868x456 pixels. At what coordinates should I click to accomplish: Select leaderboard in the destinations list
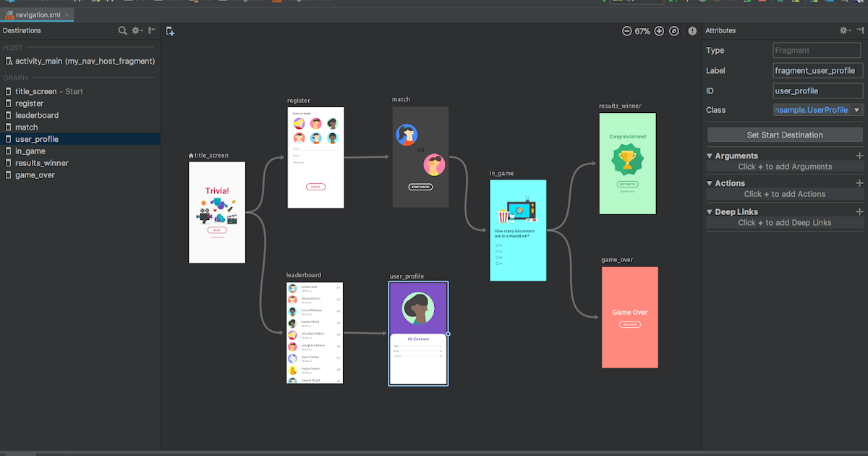tap(37, 115)
